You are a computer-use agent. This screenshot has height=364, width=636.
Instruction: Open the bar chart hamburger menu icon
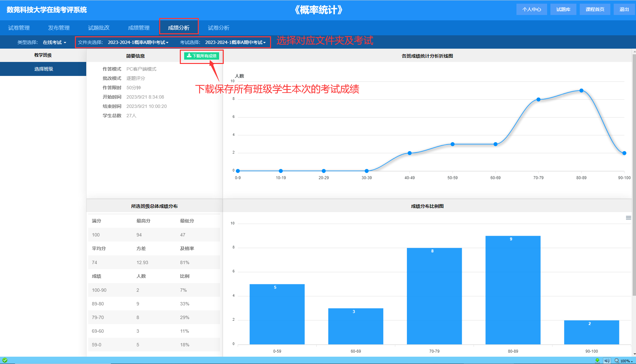coord(628,218)
